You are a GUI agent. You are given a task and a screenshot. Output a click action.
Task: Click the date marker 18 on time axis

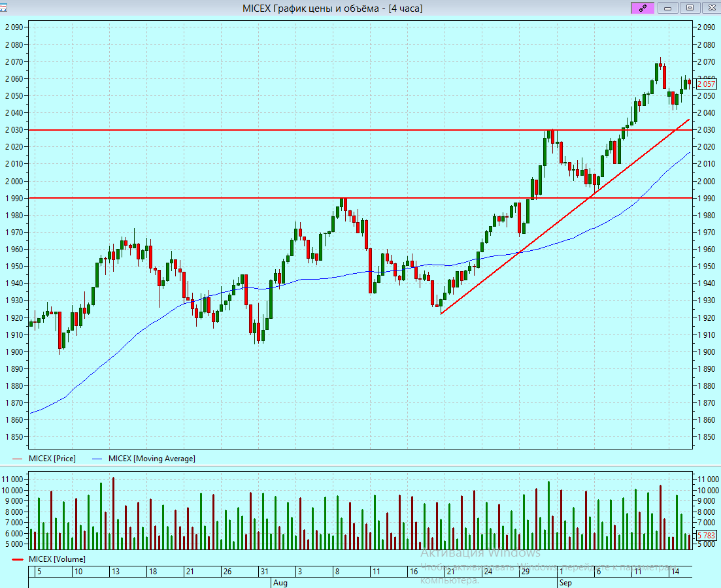point(153,572)
